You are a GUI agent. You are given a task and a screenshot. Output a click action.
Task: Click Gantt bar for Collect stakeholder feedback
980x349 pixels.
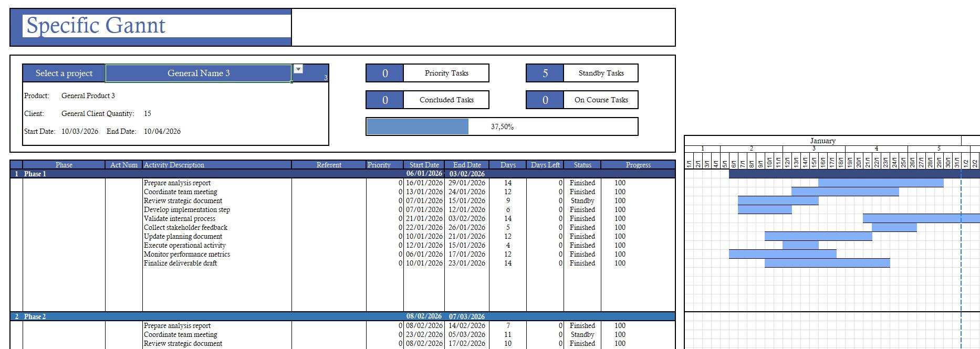pos(894,227)
